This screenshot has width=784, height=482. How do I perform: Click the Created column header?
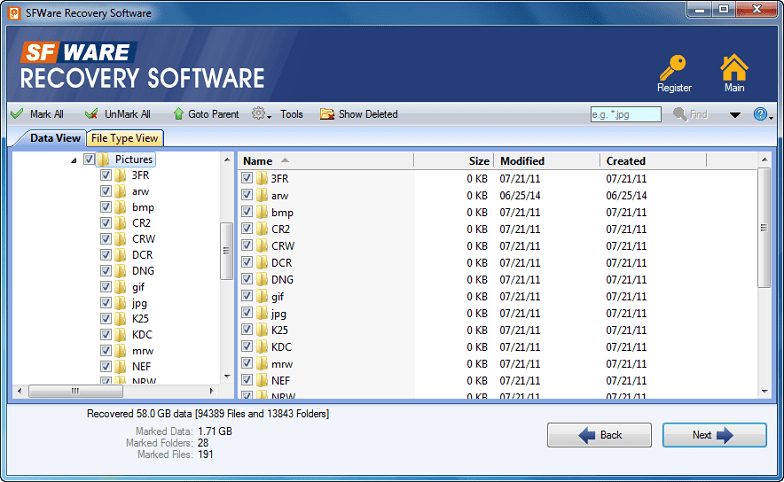[x=653, y=160]
